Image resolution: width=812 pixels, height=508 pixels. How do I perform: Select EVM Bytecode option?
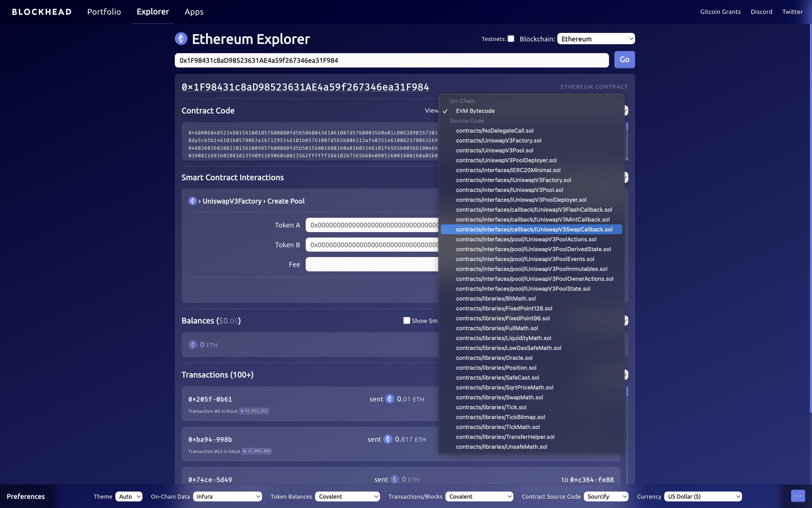[x=531, y=111]
